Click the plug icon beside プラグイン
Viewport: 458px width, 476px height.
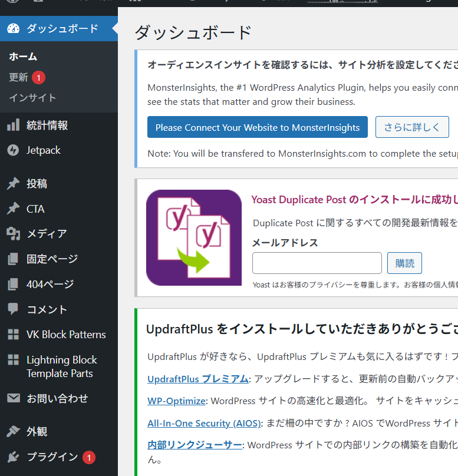click(x=13, y=457)
